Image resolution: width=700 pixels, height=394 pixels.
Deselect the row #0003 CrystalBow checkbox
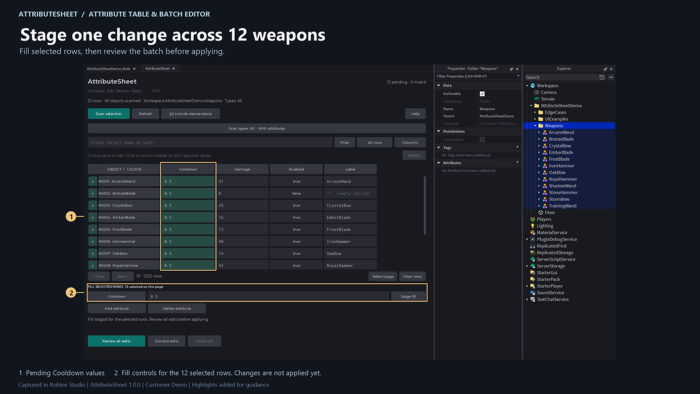pos(92,206)
